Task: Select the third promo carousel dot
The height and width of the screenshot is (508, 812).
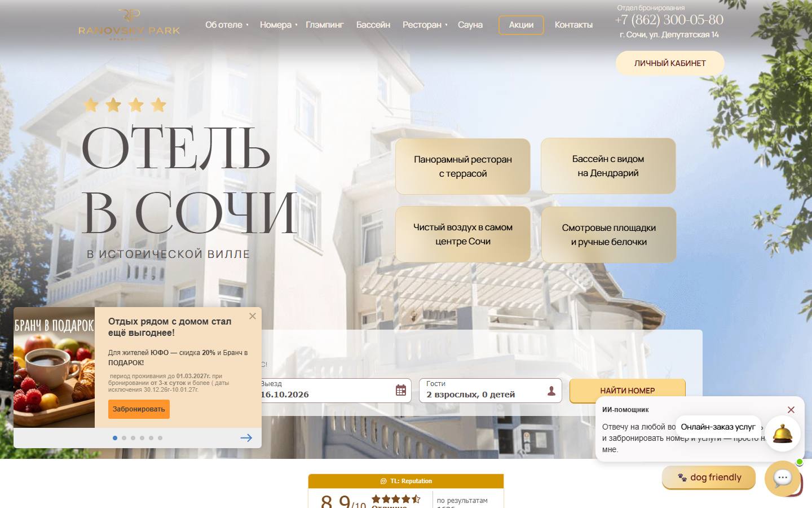Action: 133,438
